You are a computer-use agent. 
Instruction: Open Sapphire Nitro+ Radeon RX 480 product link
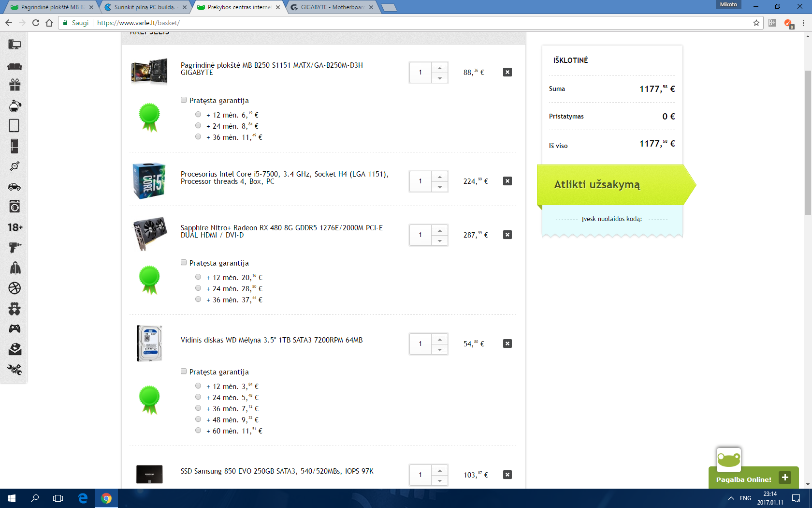pyautogui.click(x=281, y=231)
